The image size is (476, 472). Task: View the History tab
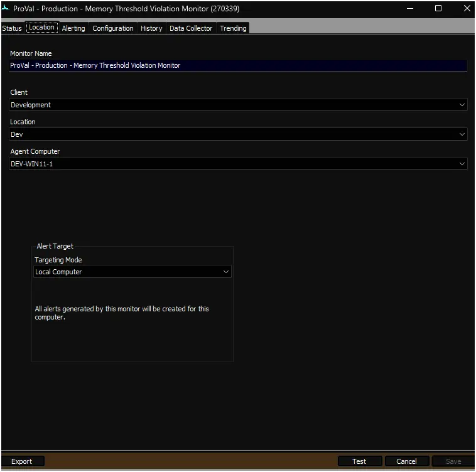pos(151,28)
